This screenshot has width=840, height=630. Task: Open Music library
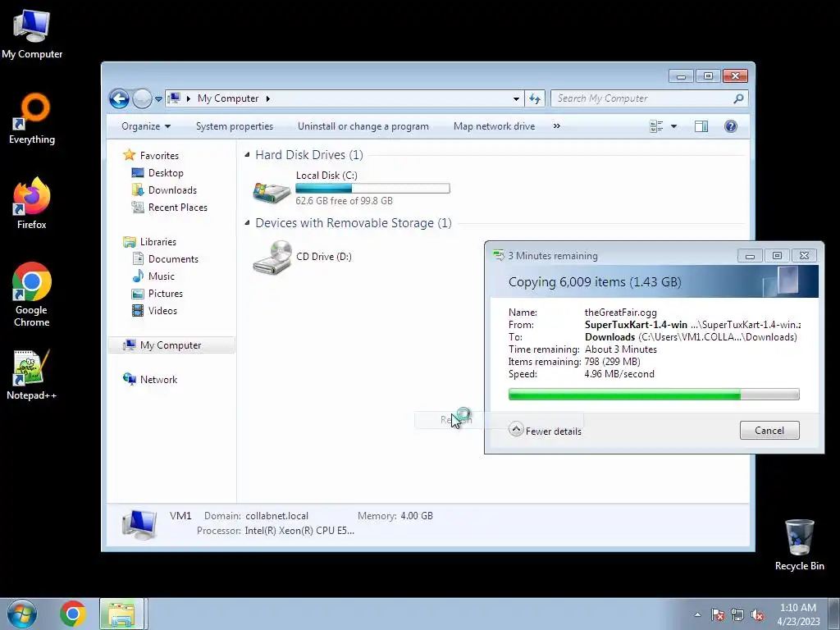(162, 276)
